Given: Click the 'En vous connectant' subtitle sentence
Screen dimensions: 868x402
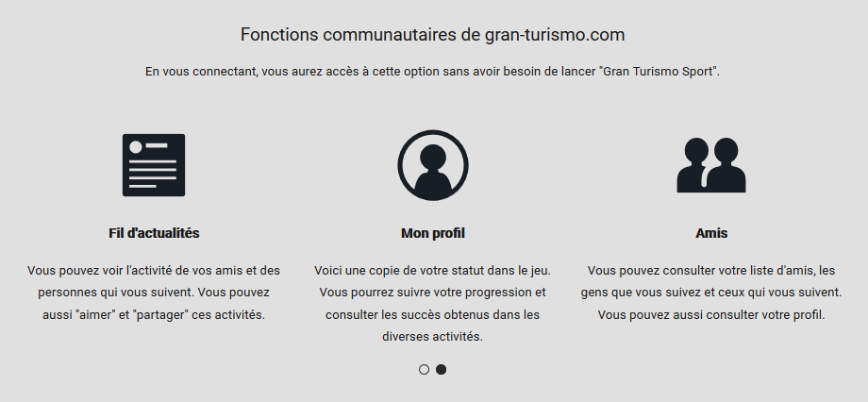Looking at the screenshot, I should 433,72.
